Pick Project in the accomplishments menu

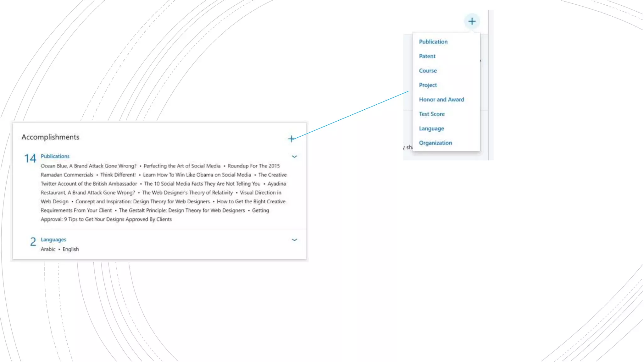click(428, 85)
